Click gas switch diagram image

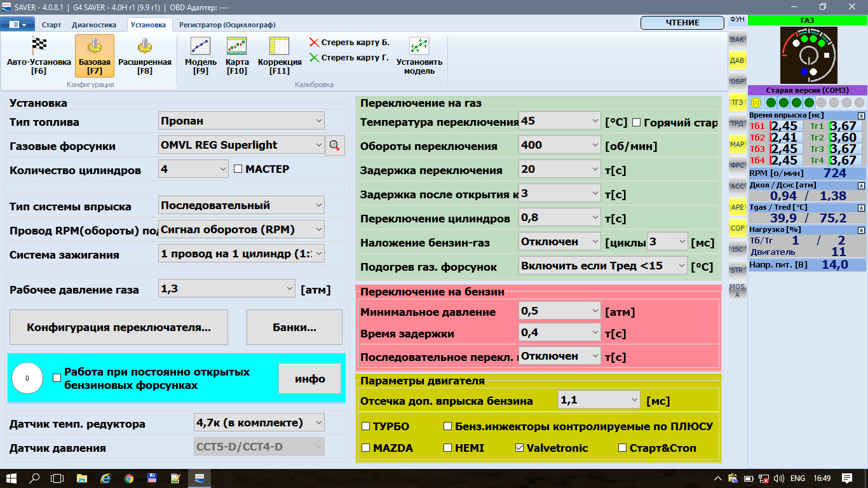(x=808, y=55)
